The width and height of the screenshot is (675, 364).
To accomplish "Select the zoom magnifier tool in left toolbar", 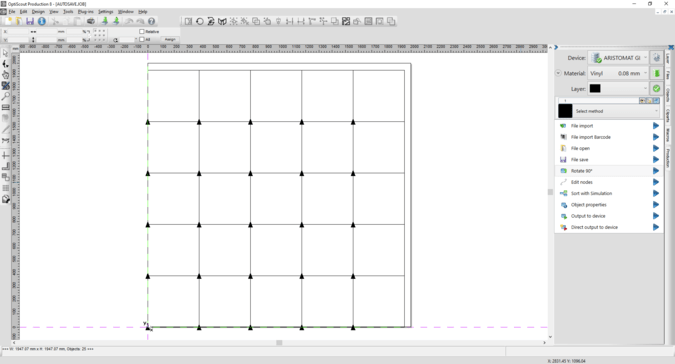I will (6, 96).
